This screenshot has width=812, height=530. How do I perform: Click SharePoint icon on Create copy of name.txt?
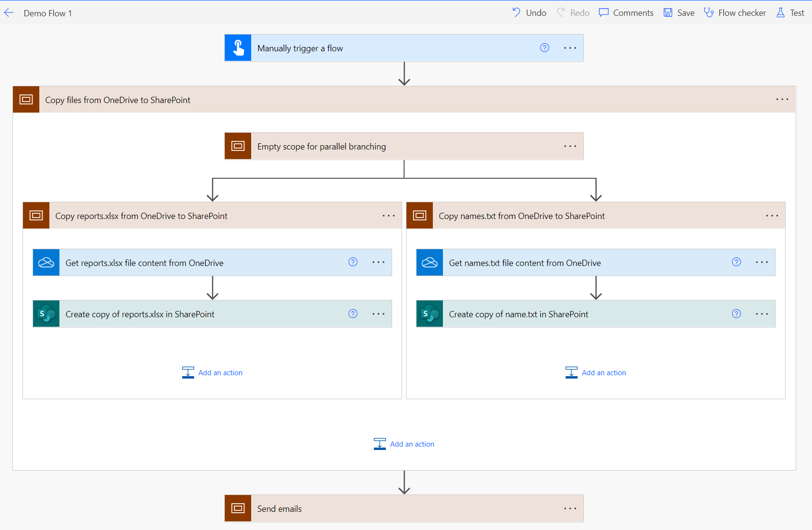tap(429, 314)
